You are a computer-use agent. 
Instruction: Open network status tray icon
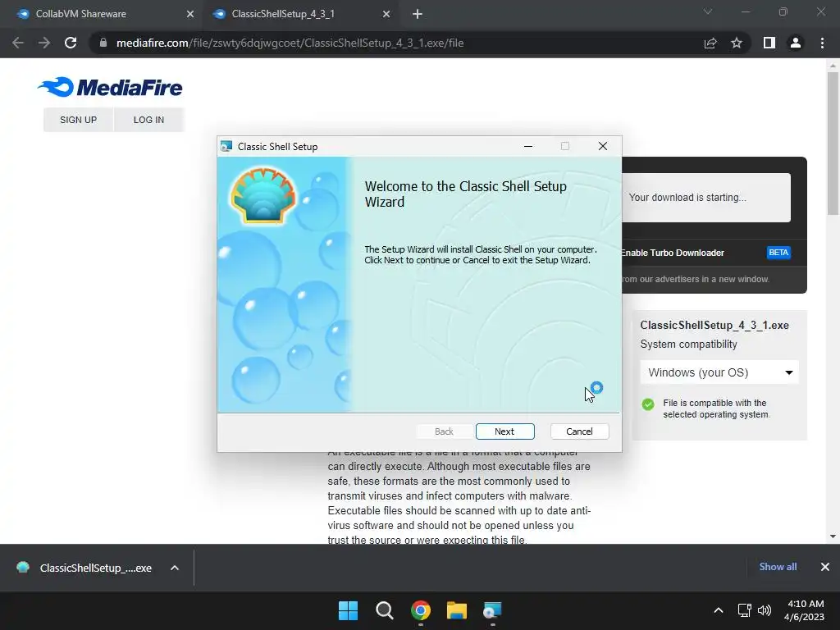pyautogui.click(x=745, y=610)
